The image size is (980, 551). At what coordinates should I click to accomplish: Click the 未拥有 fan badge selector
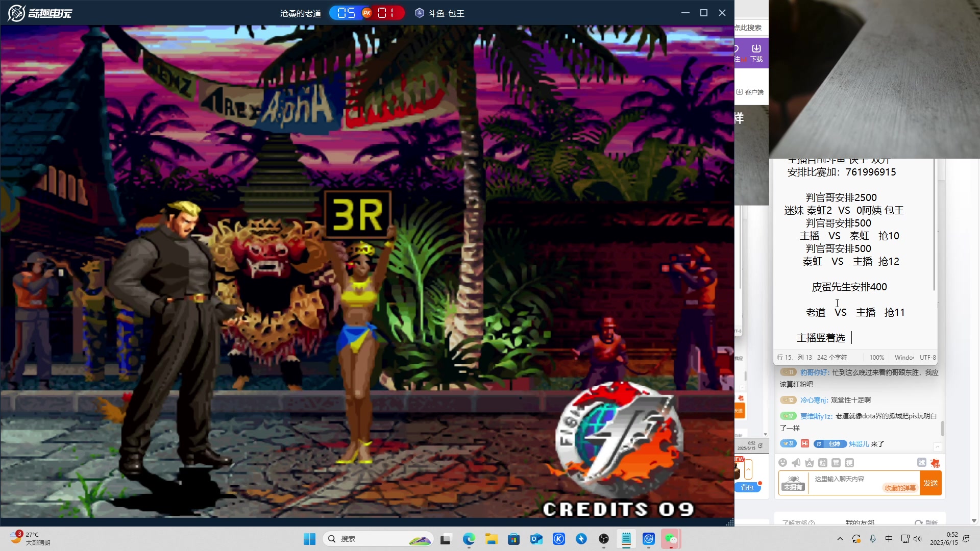click(793, 483)
